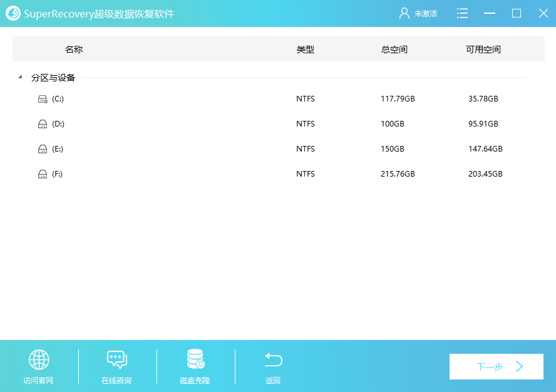This screenshot has width=556, height=392.
Task: Click NTFS type in the C: row
Action: [x=306, y=98]
